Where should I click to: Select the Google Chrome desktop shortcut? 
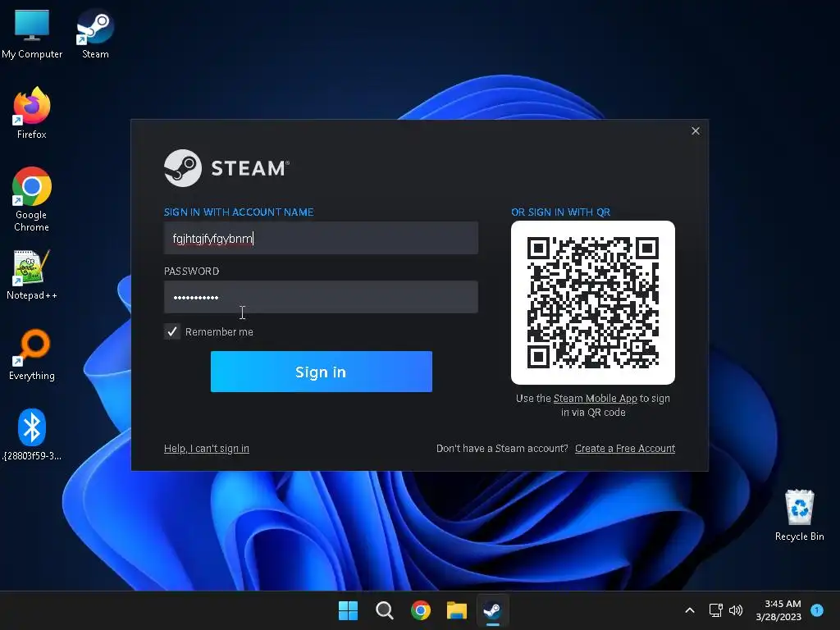point(32,199)
